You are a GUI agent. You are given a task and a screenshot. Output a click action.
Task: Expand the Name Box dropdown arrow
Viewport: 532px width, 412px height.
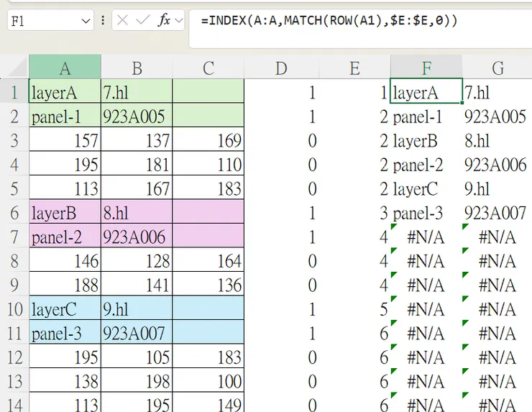[x=86, y=21]
